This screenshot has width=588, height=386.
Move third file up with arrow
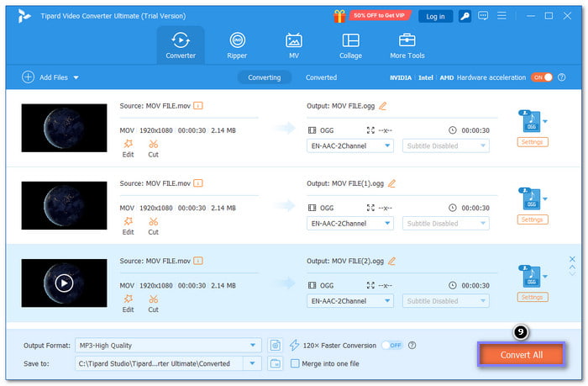pyautogui.click(x=572, y=267)
